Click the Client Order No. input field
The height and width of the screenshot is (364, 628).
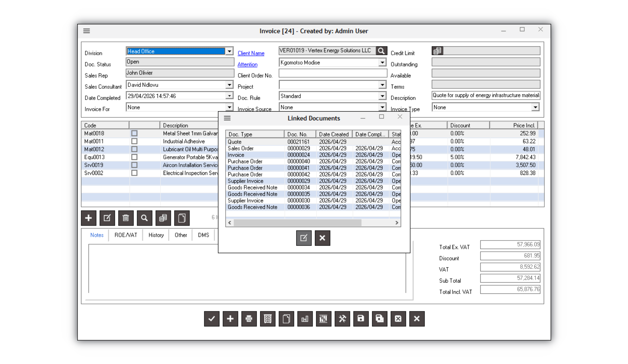[333, 74]
